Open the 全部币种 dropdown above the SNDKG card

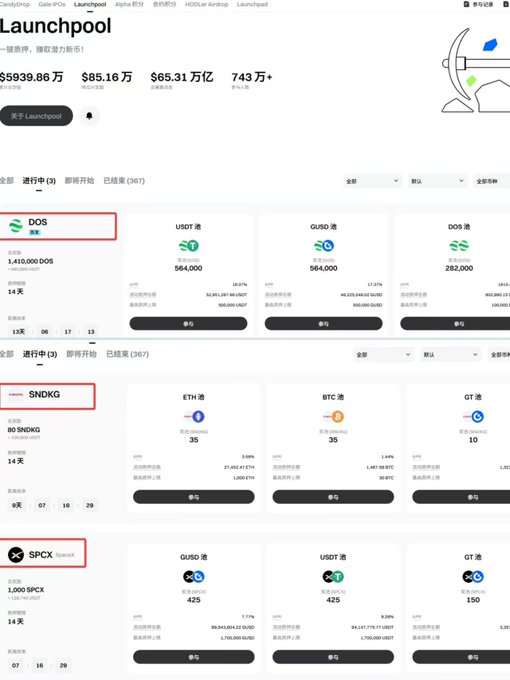(x=499, y=355)
